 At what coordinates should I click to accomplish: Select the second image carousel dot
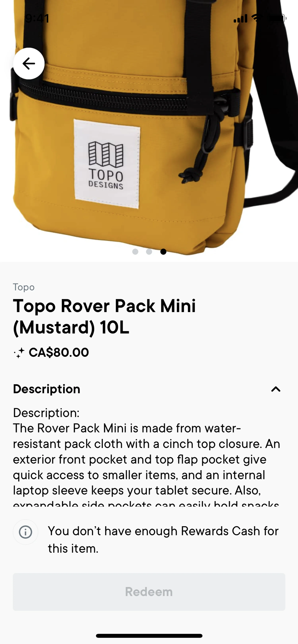[149, 251]
